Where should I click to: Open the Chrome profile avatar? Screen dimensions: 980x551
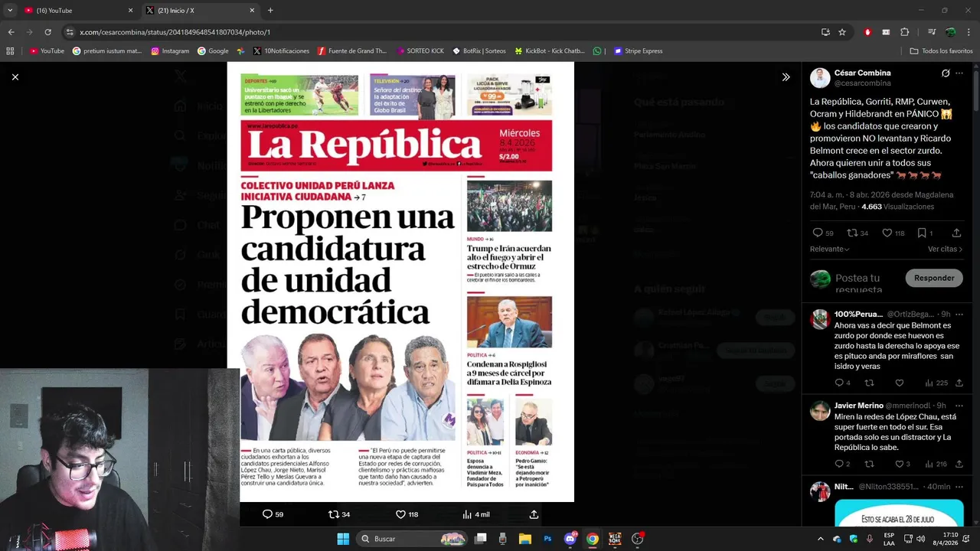[x=950, y=32]
